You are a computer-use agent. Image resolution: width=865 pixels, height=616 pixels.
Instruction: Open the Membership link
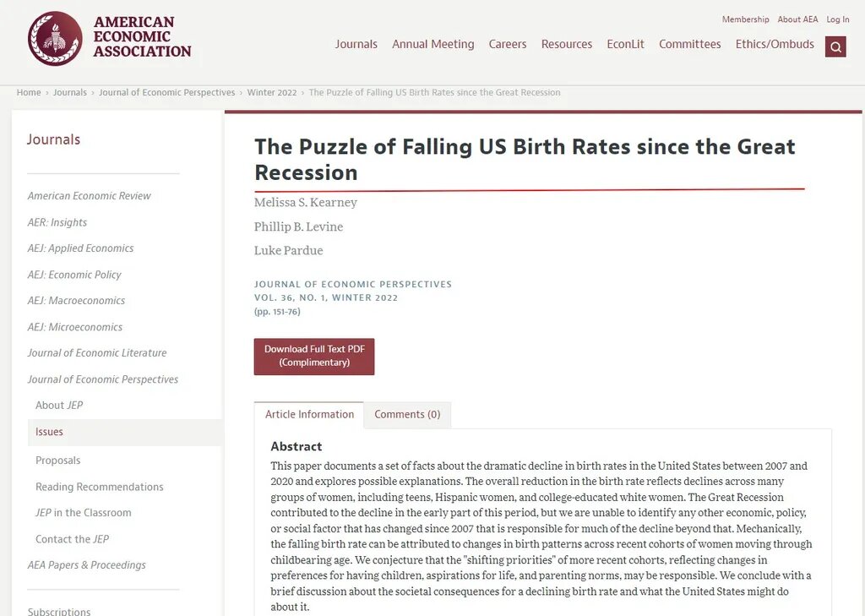(745, 19)
